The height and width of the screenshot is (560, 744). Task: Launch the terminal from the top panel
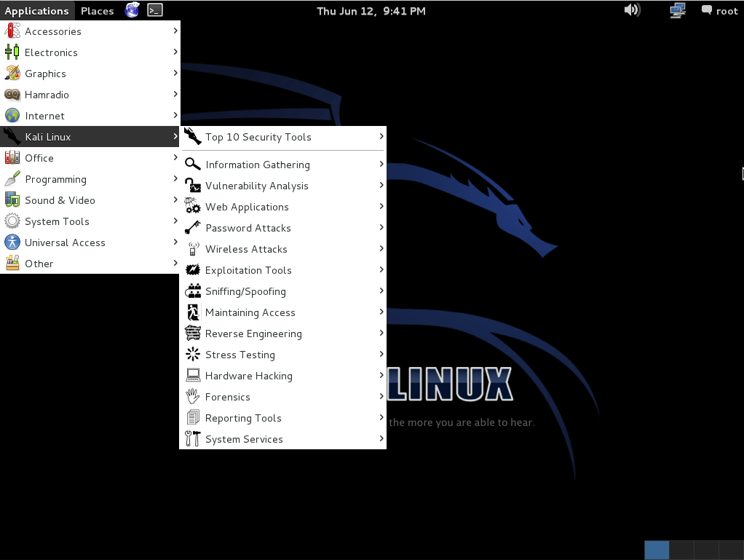click(154, 10)
